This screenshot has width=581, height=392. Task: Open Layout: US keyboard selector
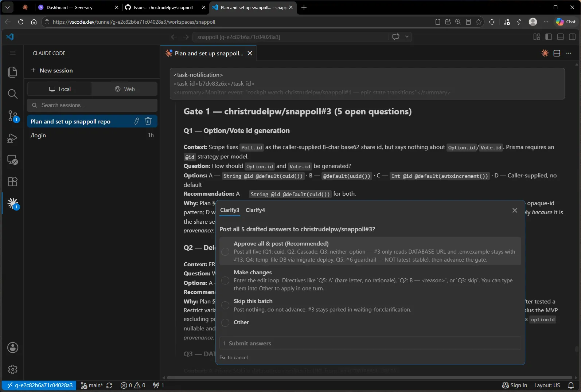pos(547,385)
